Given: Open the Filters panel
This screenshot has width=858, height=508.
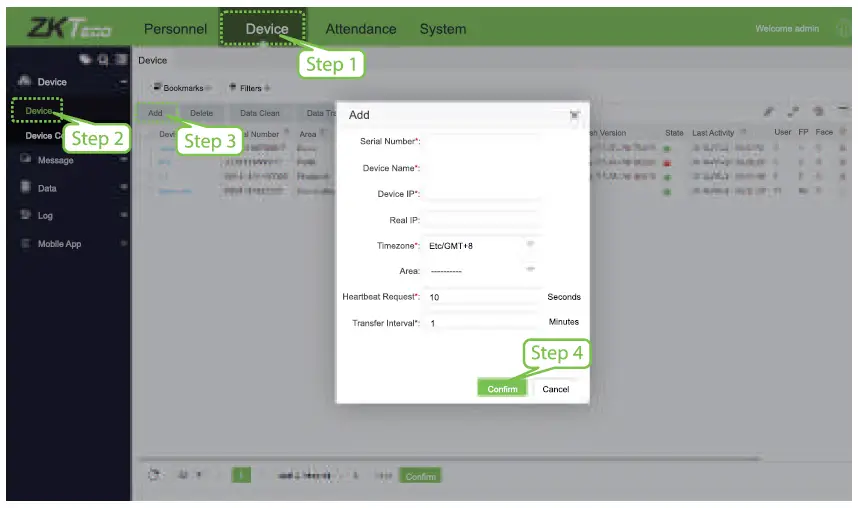Looking at the screenshot, I should [250, 88].
